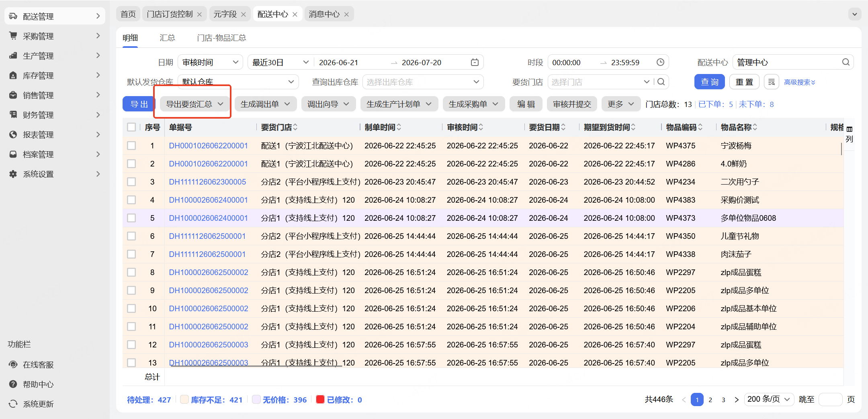Open the 最近30日 range dropdown
Image resolution: width=868 pixels, height=419 pixels.
point(280,62)
